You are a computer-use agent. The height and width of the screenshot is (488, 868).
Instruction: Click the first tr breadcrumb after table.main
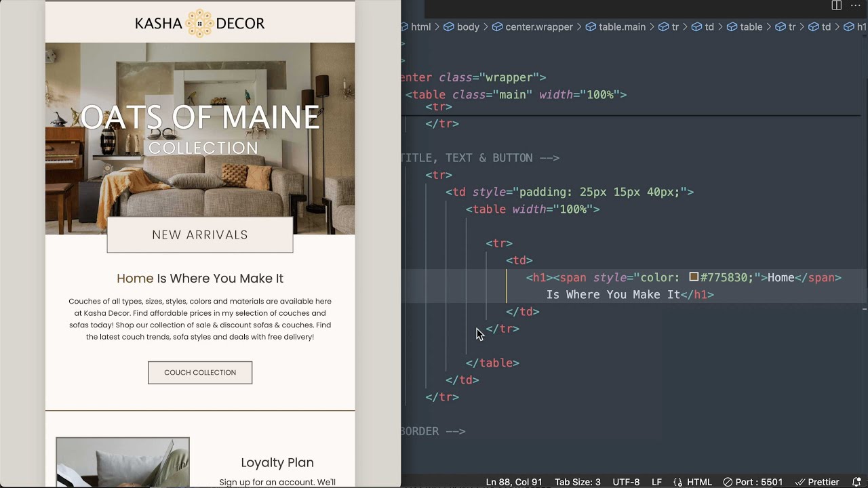[669, 27]
